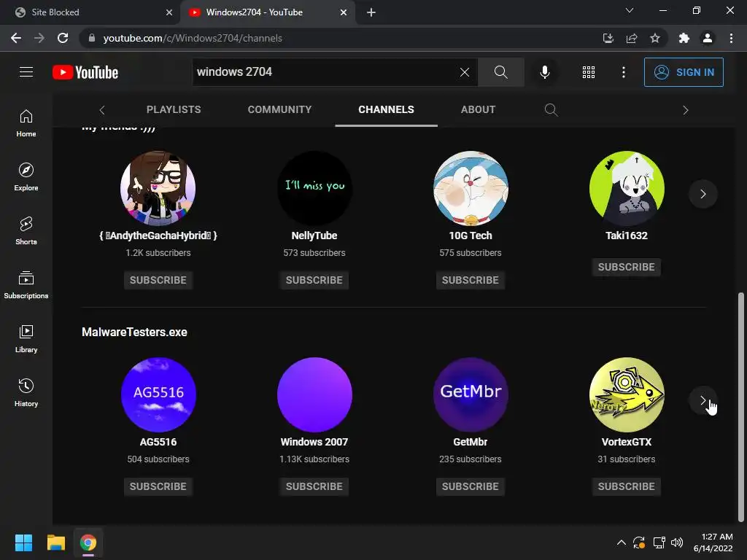Reload the YouTube page
The height and width of the screenshot is (560, 747).
(63, 38)
